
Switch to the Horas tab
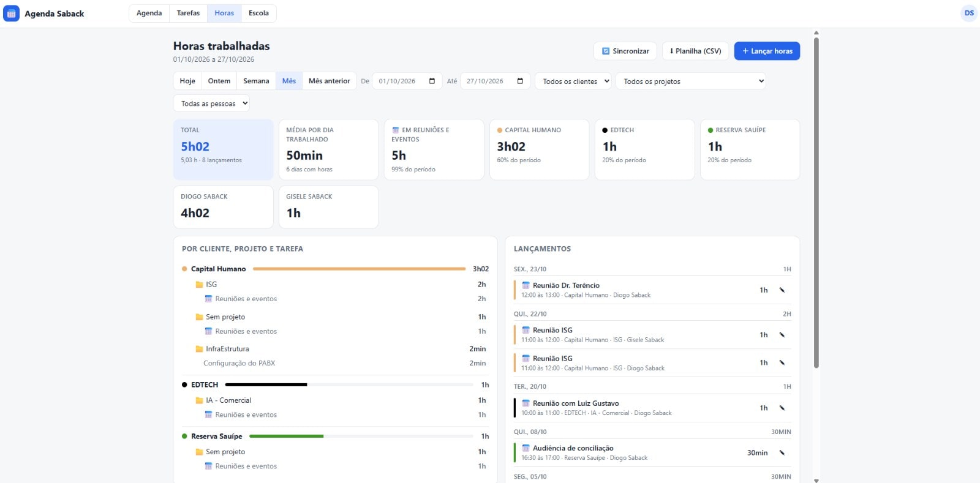click(x=224, y=13)
